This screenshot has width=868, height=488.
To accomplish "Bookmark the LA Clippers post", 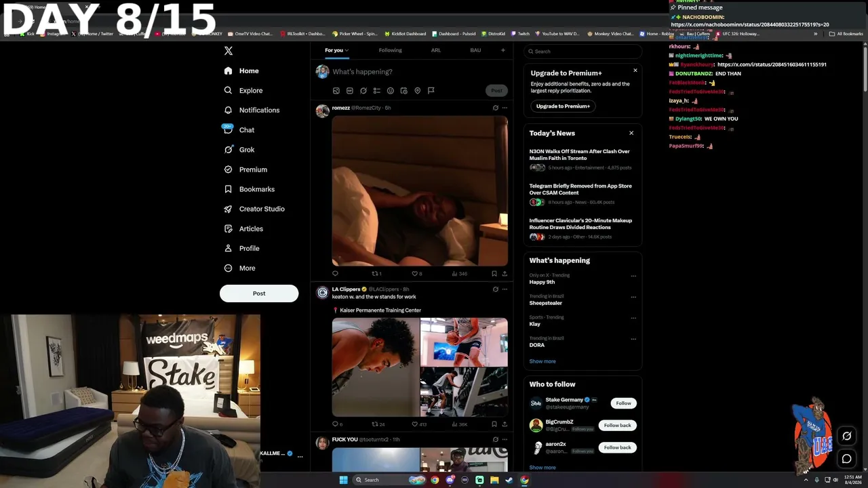I will [x=494, y=424].
